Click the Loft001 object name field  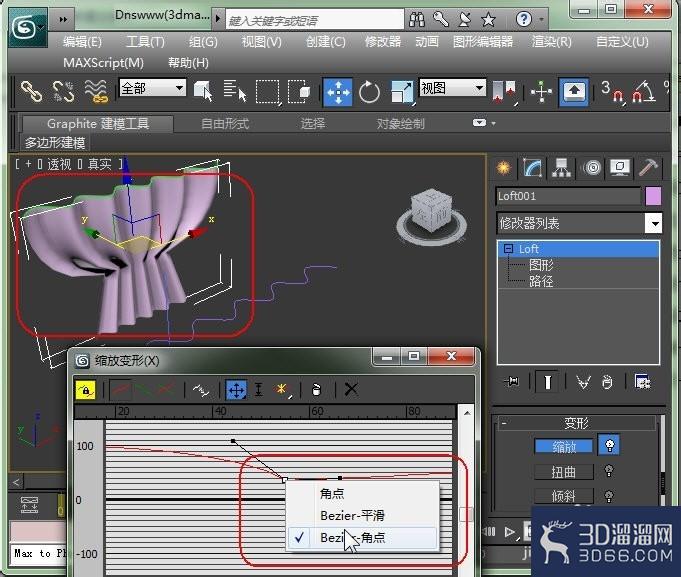pos(568,196)
